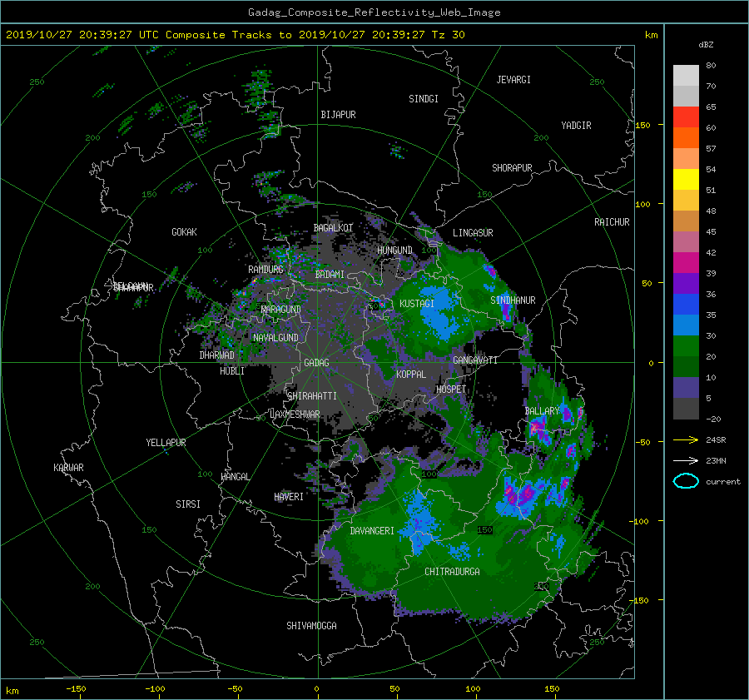The image size is (749, 700).
Task: Click the DAVANGERI city label
Action: (372, 531)
